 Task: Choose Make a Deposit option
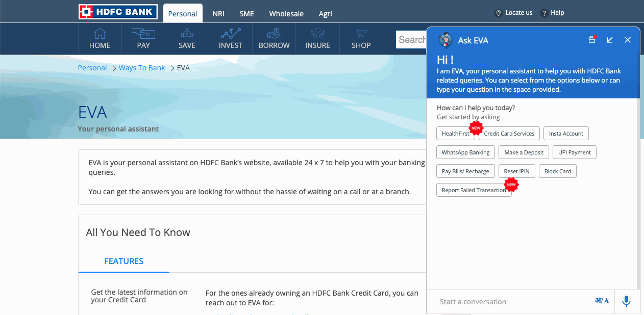(x=524, y=152)
